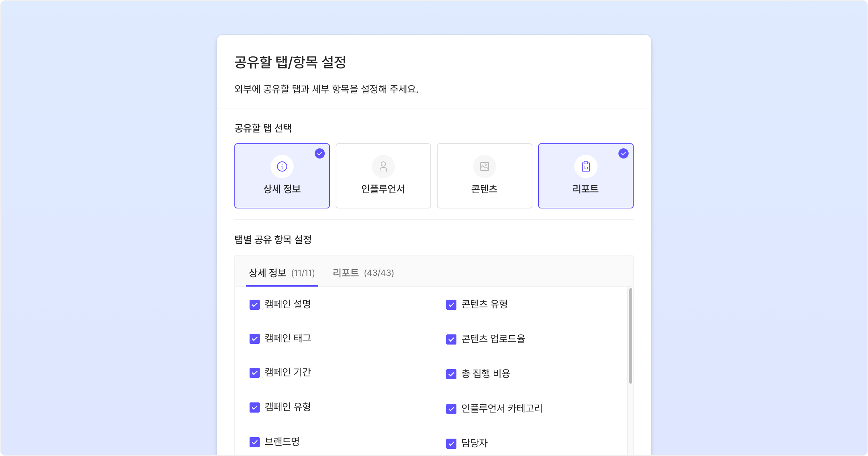
Task: Click the checkmark badge on 상세 정보 card
Action: point(320,153)
